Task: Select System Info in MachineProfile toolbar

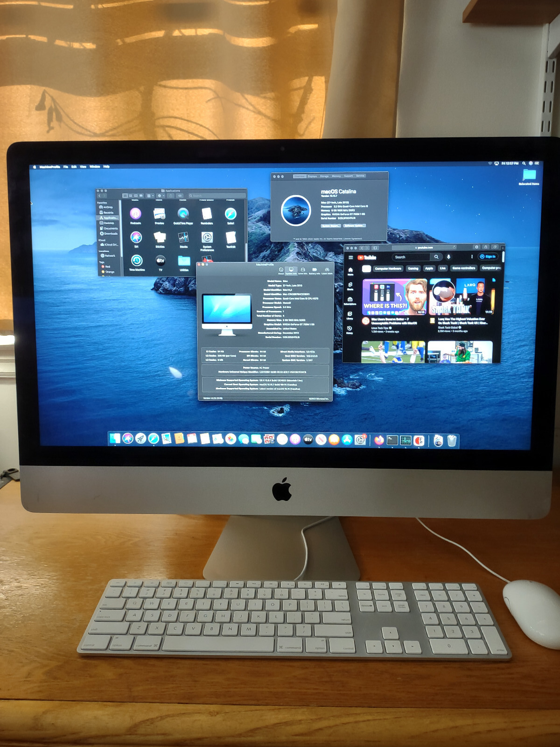Action: 291,270
